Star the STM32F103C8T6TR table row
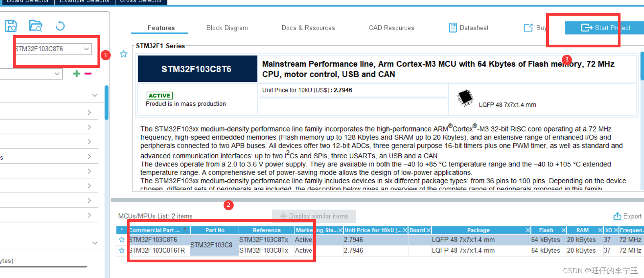The height and width of the screenshot is (278, 644). point(122,251)
